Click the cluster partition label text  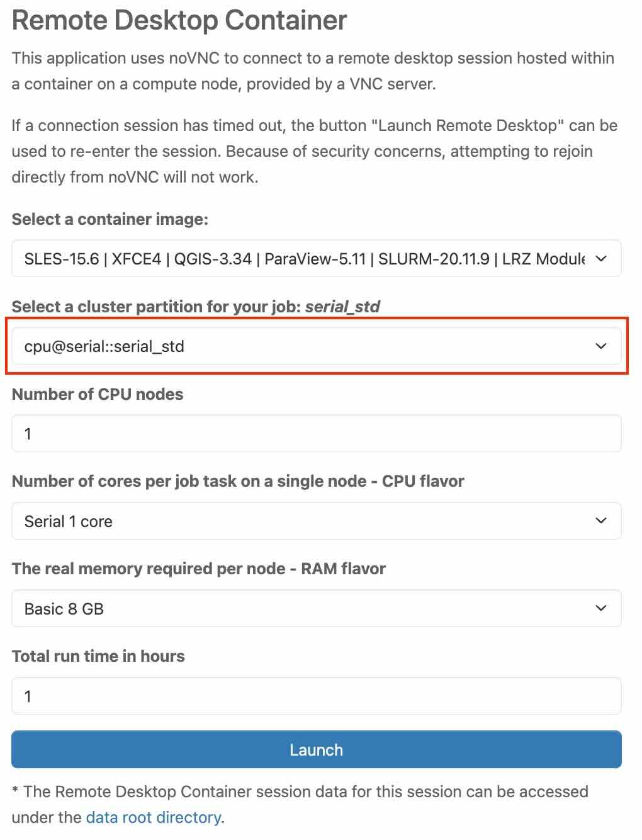(x=196, y=307)
